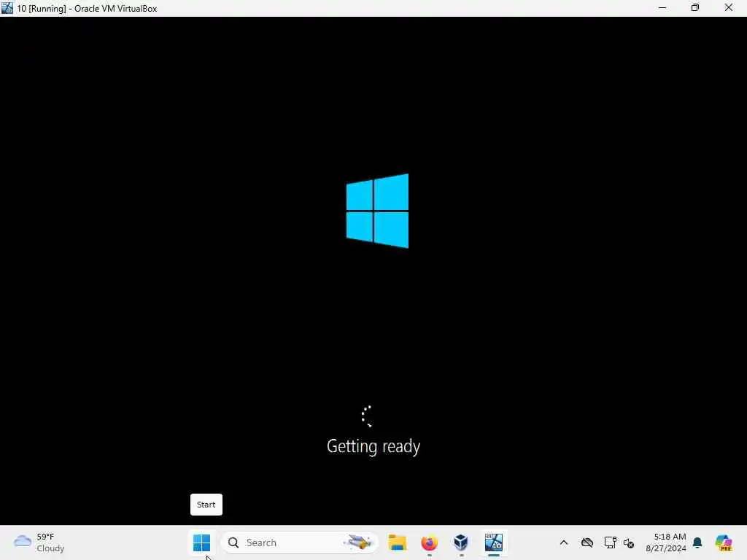Open File Explorer from the taskbar
This screenshot has height=560, width=747.
click(397, 542)
